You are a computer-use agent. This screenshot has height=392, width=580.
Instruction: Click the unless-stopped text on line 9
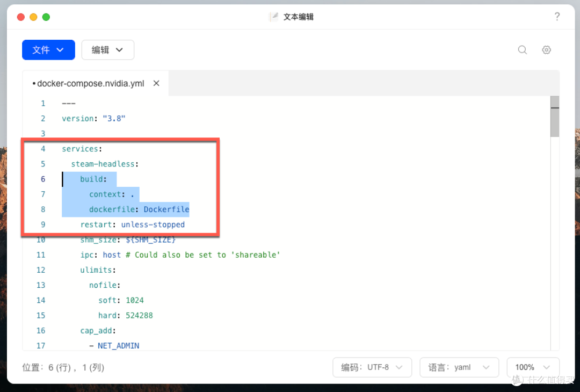point(153,224)
